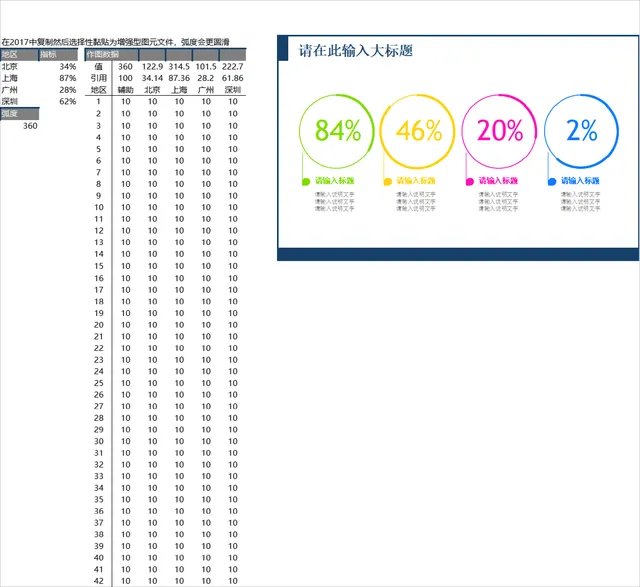Click the yellow 请输入标题 subtitle
640x587 pixels.
[x=416, y=180]
